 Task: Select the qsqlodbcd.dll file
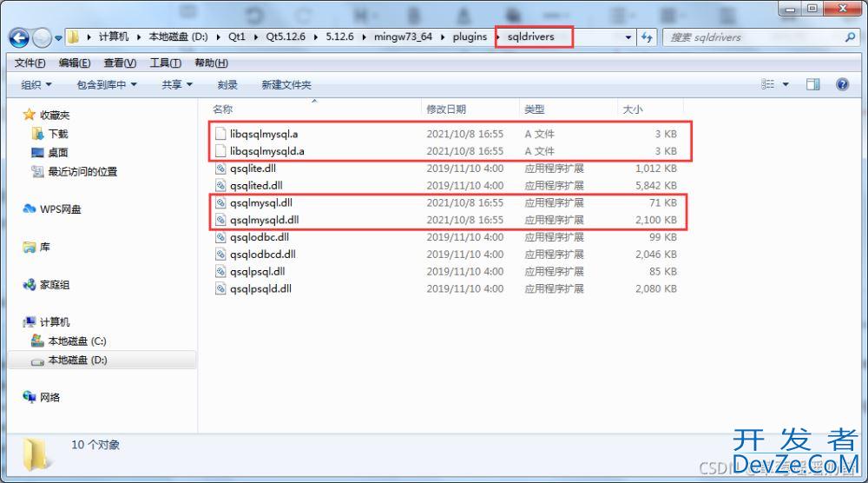click(263, 255)
